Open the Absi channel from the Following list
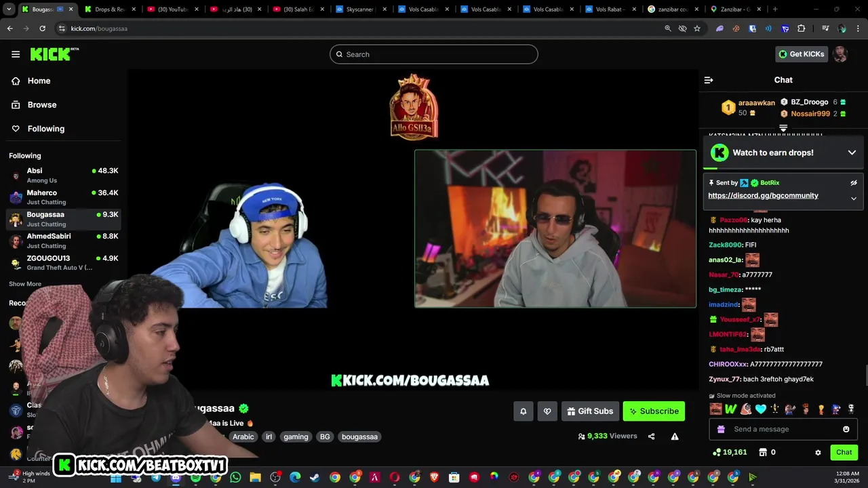The height and width of the screenshot is (488, 868). (64, 175)
